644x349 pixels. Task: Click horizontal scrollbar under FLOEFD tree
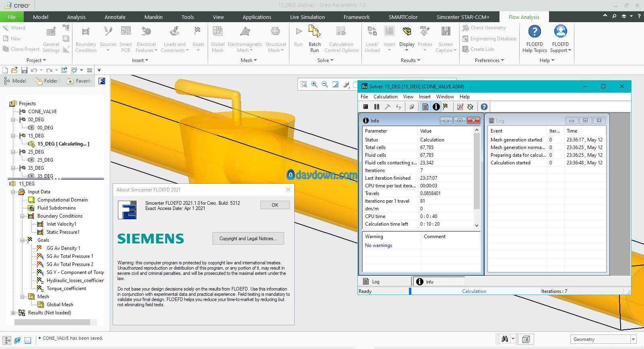click(56, 322)
